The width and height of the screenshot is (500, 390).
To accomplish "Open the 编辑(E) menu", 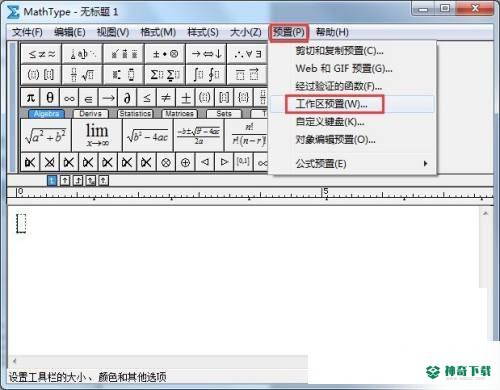I will [70, 32].
